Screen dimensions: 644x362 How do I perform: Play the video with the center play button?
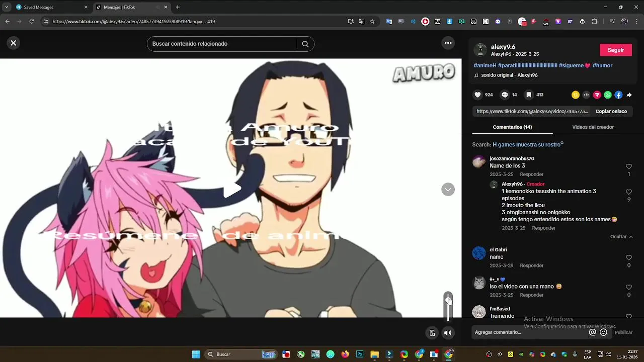pyautogui.click(x=232, y=189)
